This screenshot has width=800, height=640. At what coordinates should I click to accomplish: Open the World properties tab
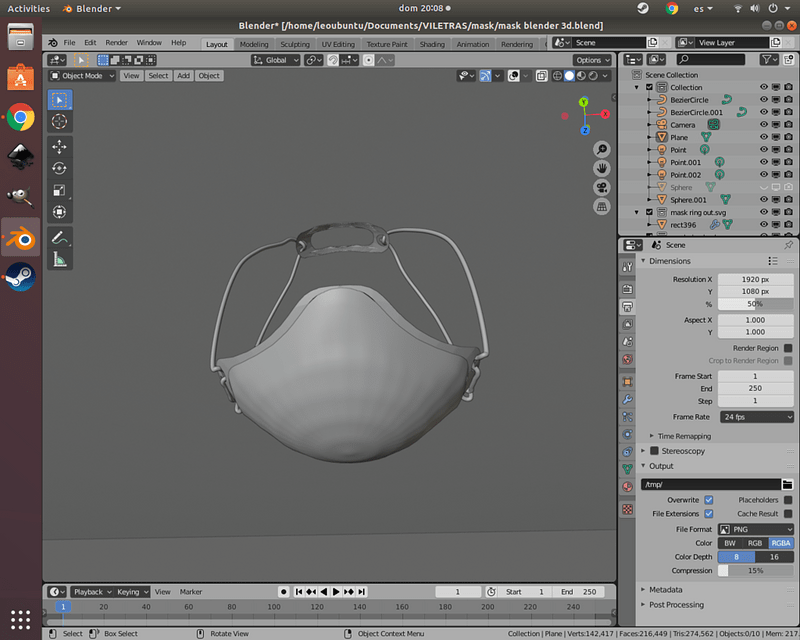pos(628,359)
